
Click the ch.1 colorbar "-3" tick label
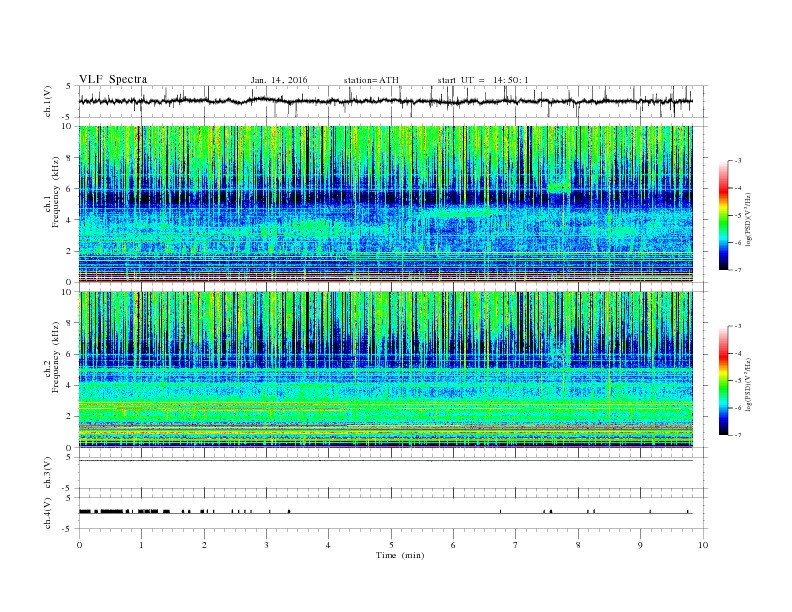(737, 161)
